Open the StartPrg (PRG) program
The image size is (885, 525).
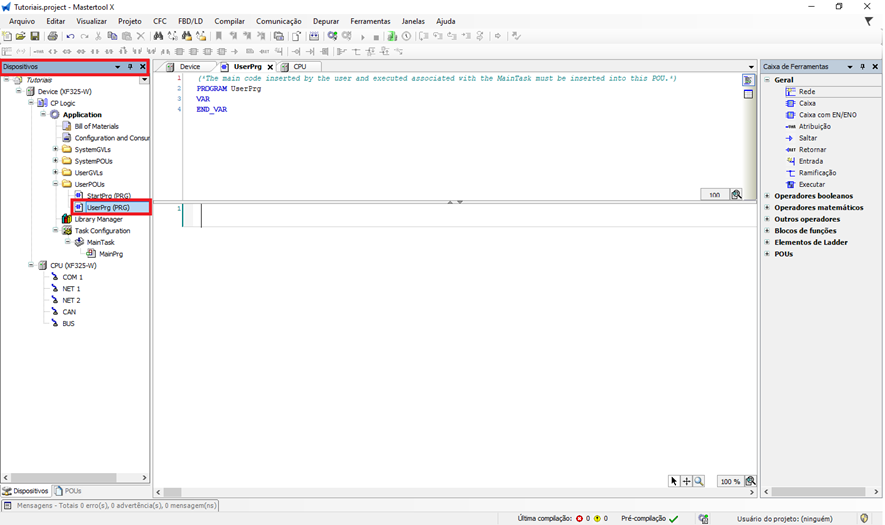[x=108, y=196]
